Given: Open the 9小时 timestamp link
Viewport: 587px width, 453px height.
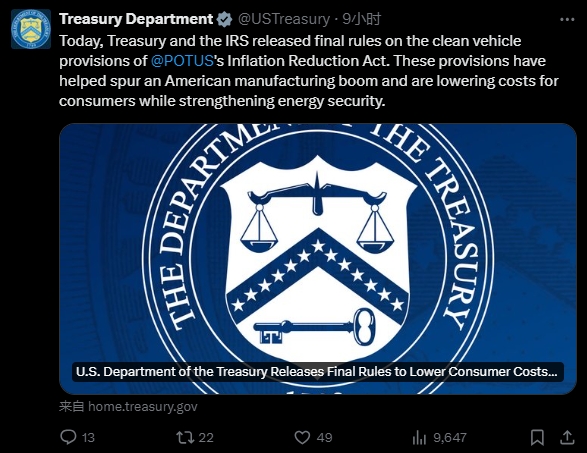Looking at the screenshot, I should [x=362, y=19].
